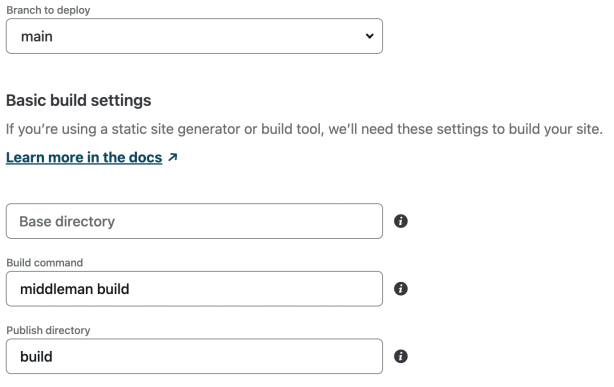This screenshot has height=387, width=614.
Task: Click the chevron arrow in the branch selector
Action: tap(369, 36)
